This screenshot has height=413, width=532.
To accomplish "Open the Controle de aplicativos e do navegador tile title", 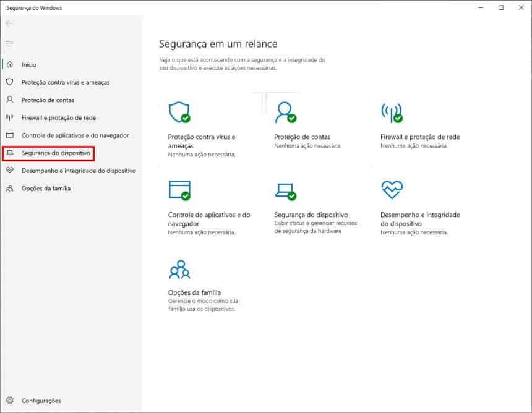I will point(209,219).
